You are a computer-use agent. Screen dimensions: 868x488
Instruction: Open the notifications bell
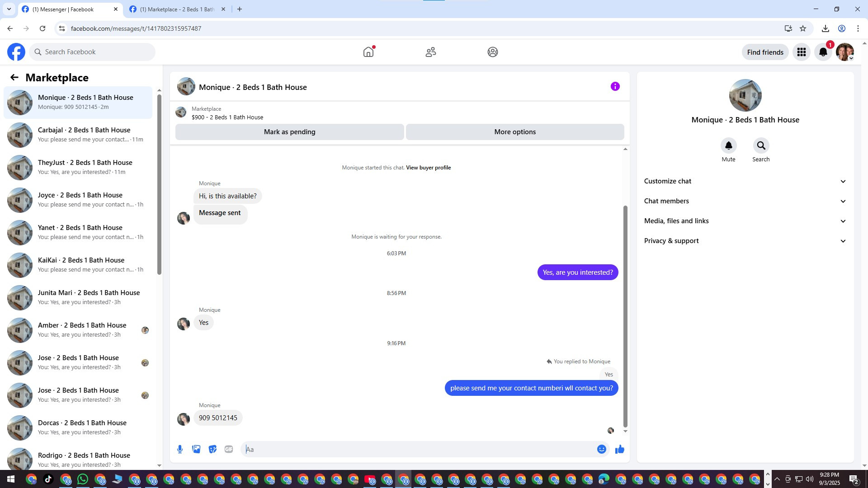pos(823,52)
